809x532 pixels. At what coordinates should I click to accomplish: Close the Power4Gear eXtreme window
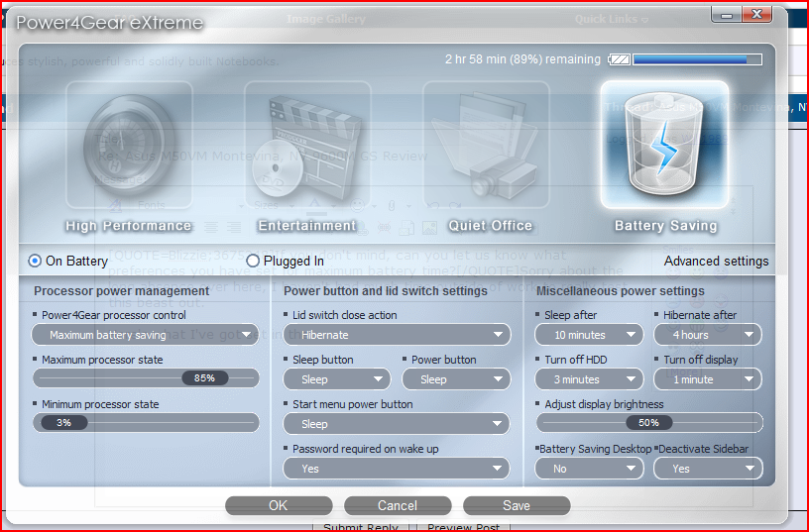tap(756, 15)
